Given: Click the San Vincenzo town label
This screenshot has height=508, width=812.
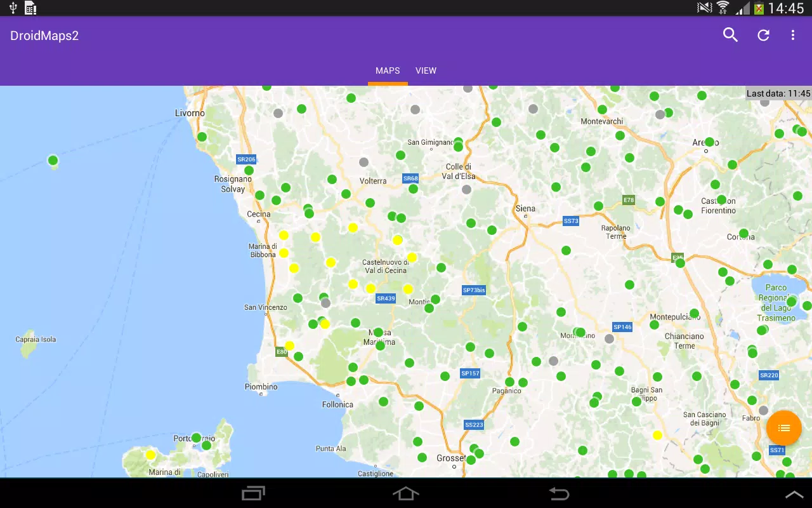Looking at the screenshot, I should click(266, 307).
